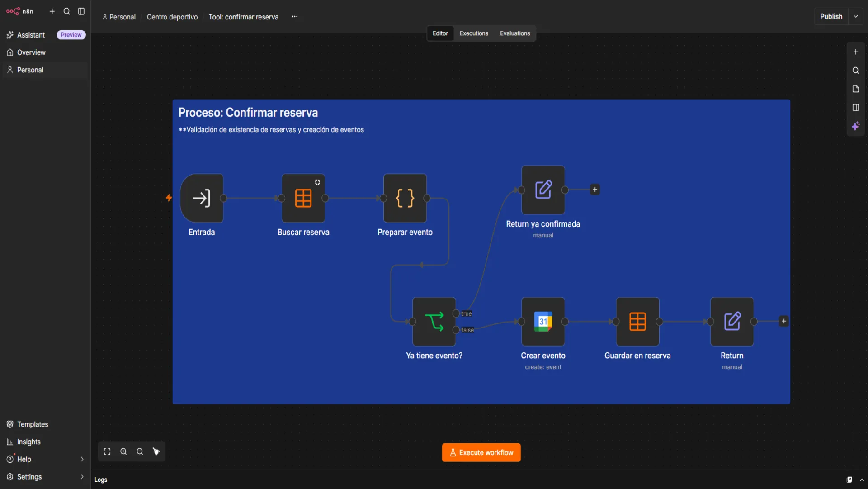This screenshot has width=868, height=489.
Task: Select the Crear evento Google Calendar node
Action: 543,322
